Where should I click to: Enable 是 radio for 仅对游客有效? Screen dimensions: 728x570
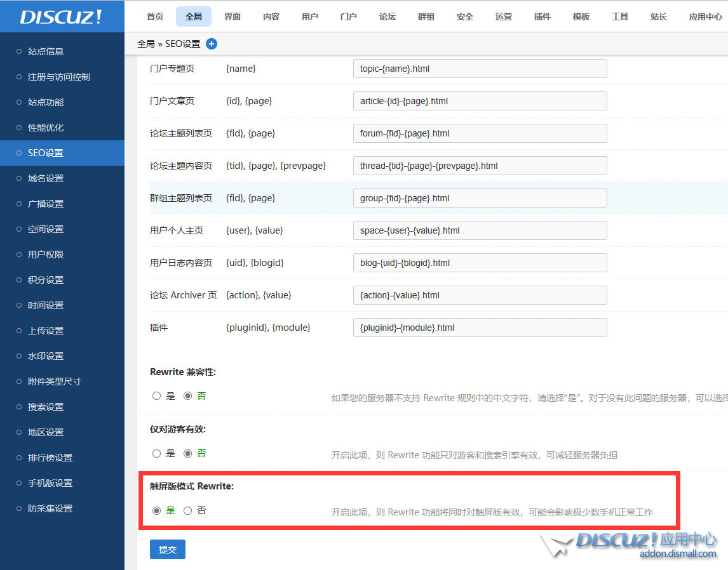point(156,453)
